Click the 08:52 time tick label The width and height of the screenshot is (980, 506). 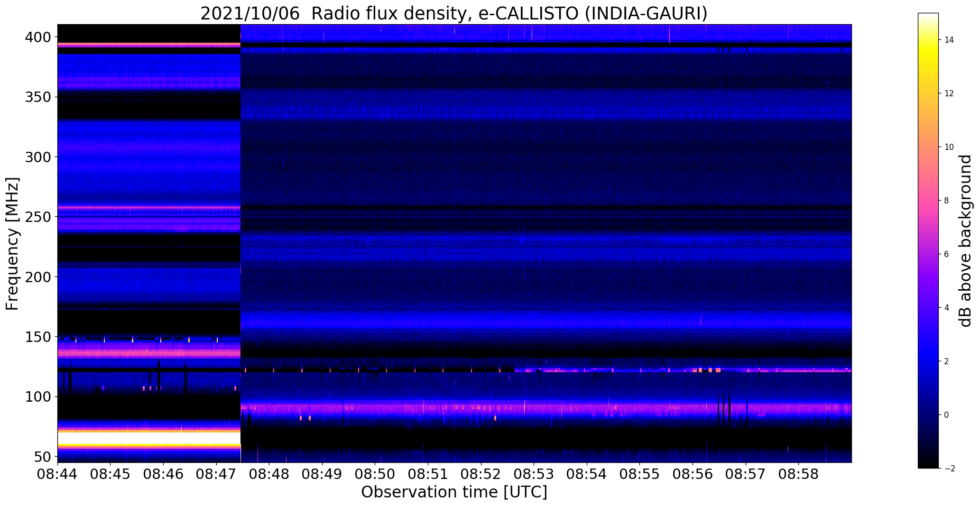coord(481,474)
